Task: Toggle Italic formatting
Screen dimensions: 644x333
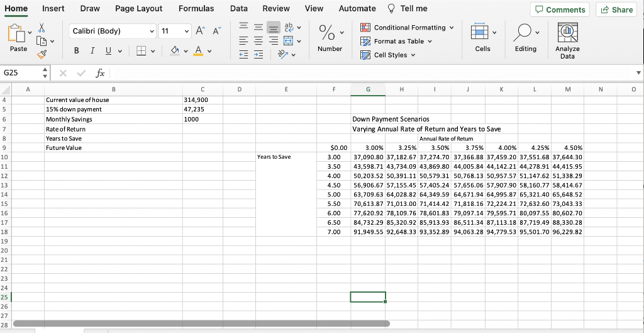Action: pos(92,52)
